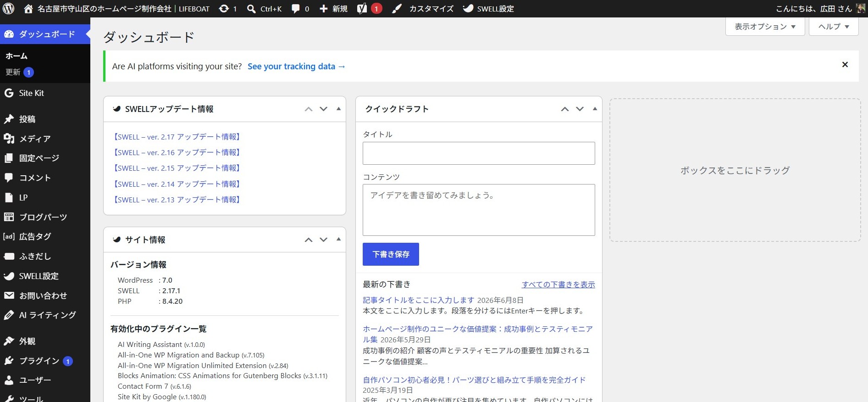Move サイト情報 panel up
868x402 pixels.
(309, 240)
